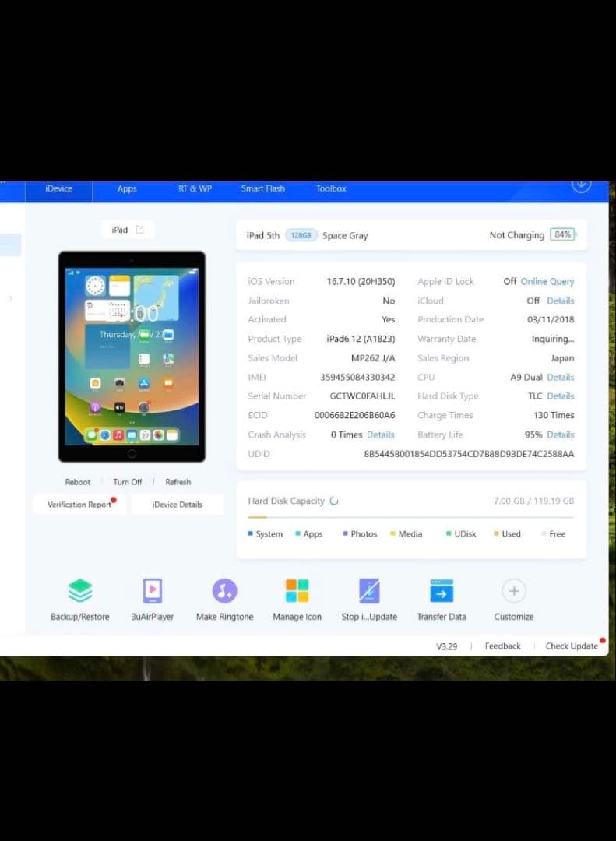The width and height of the screenshot is (616, 841).
Task: Click the UDisk legend color square
Action: [x=449, y=533]
